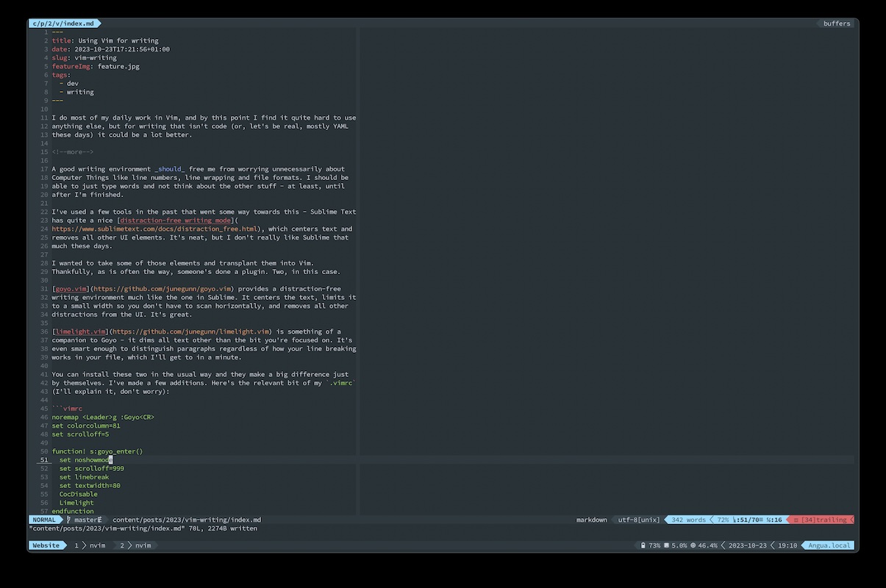Switch to tmux window 2 nvim
Image resolution: width=886 pixels, height=588 pixels.
[x=137, y=545]
